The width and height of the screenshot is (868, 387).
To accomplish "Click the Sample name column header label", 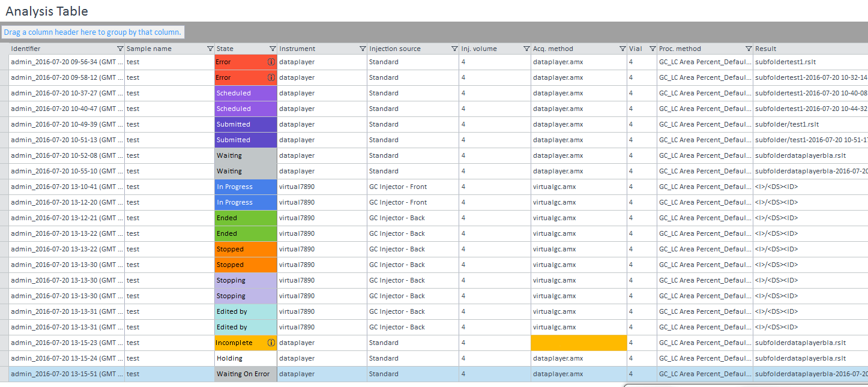I will click(x=149, y=49).
